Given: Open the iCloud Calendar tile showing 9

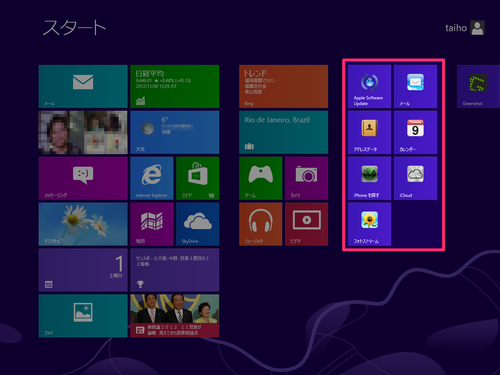Looking at the screenshot, I should pyautogui.click(x=415, y=132).
